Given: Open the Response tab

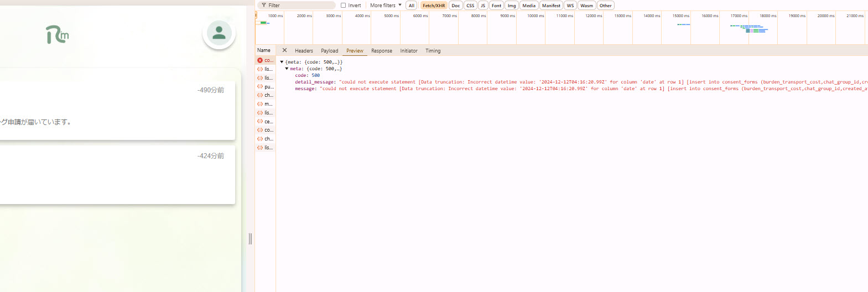Looking at the screenshot, I should (382, 51).
